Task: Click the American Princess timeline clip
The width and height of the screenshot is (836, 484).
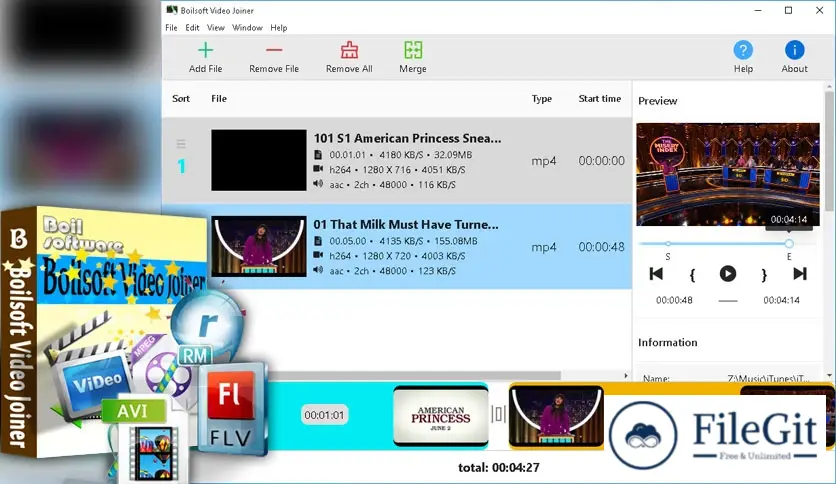Action: point(440,415)
